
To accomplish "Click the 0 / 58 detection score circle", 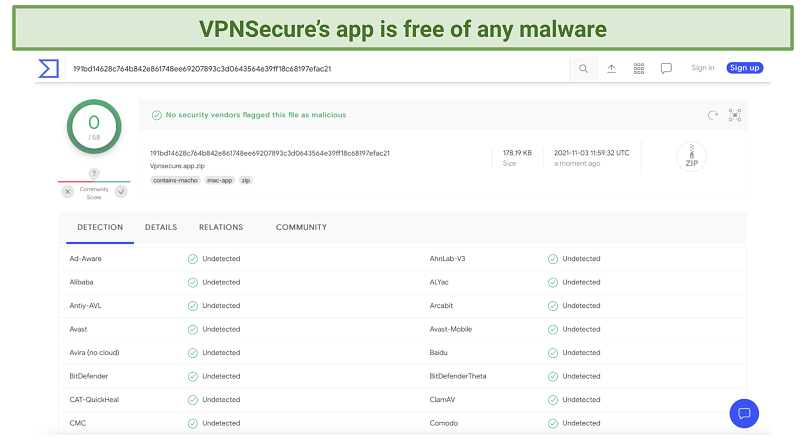I will (94, 127).
